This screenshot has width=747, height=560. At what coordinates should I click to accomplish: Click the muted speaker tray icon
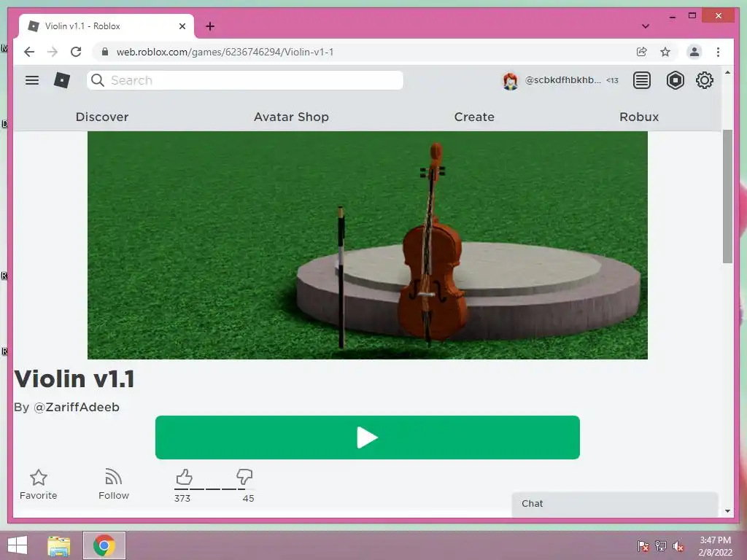click(x=678, y=546)
